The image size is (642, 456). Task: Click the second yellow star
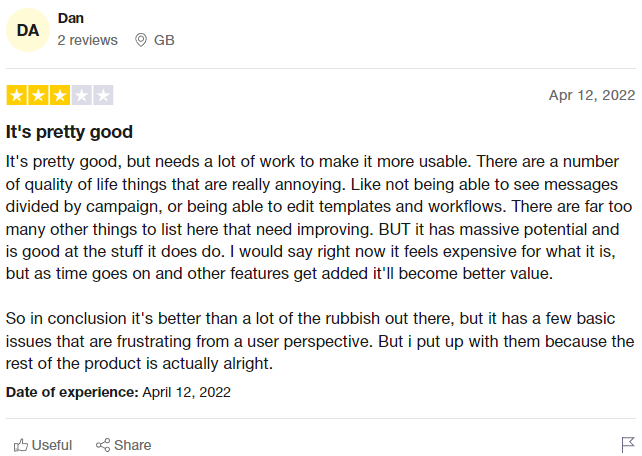[38, 95]
